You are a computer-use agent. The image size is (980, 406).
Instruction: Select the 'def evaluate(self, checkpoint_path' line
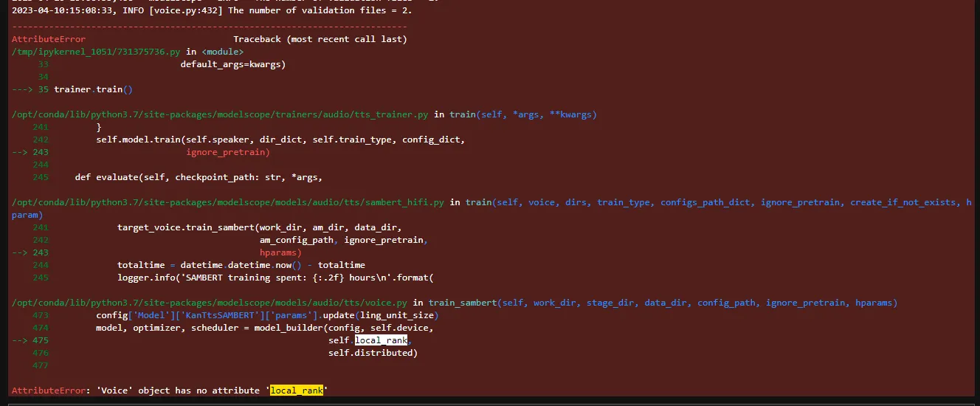click(199, 177)
